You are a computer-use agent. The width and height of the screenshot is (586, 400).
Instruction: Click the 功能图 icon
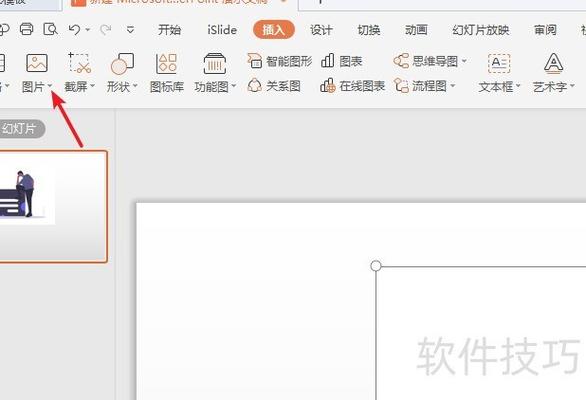(215, 63)
